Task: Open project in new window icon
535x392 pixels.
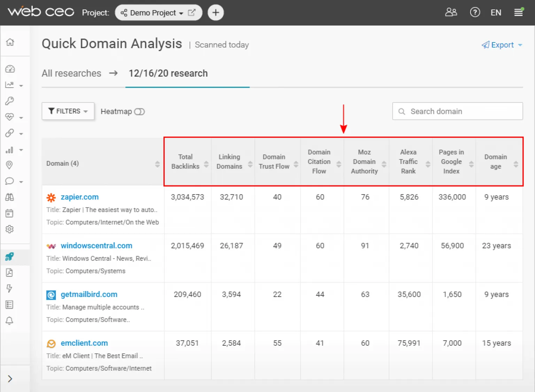Action: (192, 13)
